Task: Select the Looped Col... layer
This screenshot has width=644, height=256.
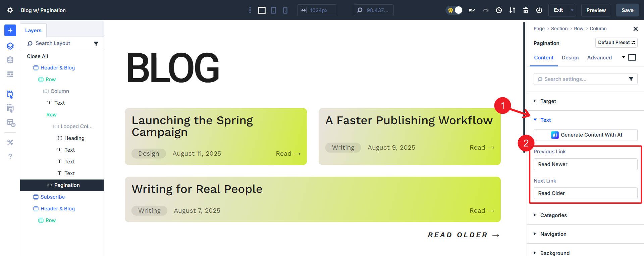Action: point(73,126)
